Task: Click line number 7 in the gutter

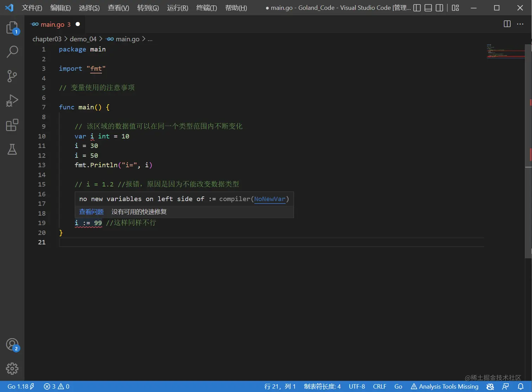Action: tap(44, 107)
